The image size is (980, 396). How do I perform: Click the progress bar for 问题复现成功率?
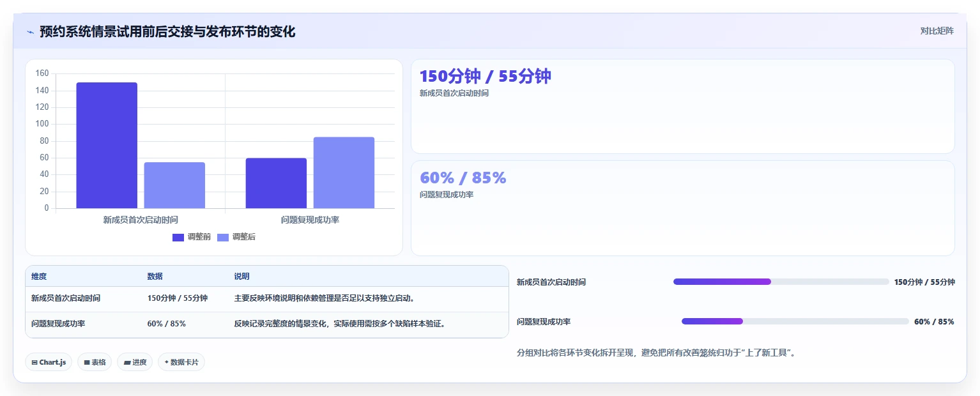[x=795, y=321]
